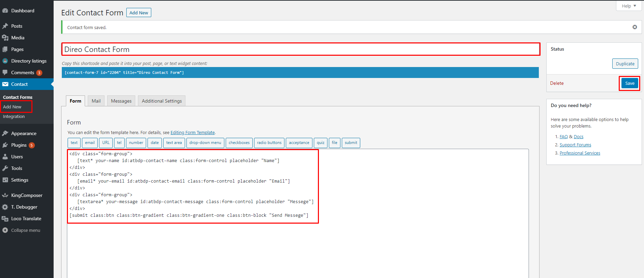
Task: Open the Editing Form Template link
Action: pyautogui.click(x=193, y=132)
